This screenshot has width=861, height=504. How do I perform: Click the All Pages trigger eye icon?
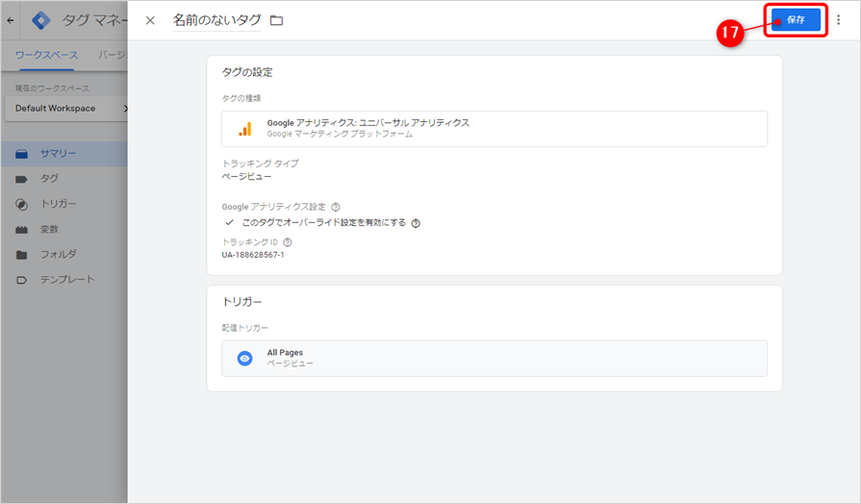pos(245,358)
